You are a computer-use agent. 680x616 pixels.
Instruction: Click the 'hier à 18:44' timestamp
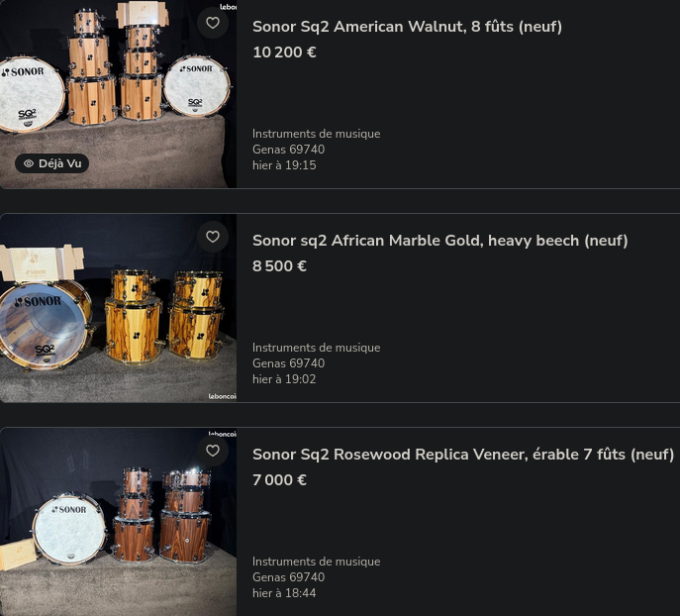[x=284, y=593]
